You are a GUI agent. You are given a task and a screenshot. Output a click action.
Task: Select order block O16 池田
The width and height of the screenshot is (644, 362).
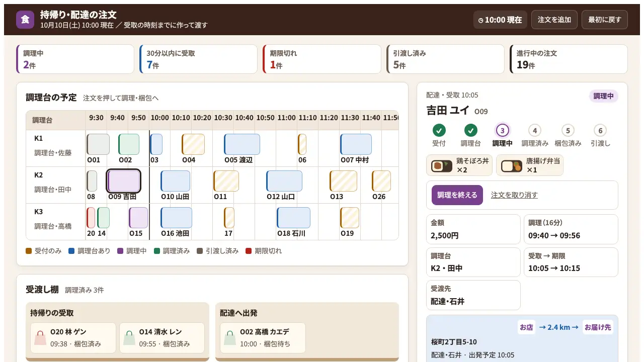tap(176, 218)
